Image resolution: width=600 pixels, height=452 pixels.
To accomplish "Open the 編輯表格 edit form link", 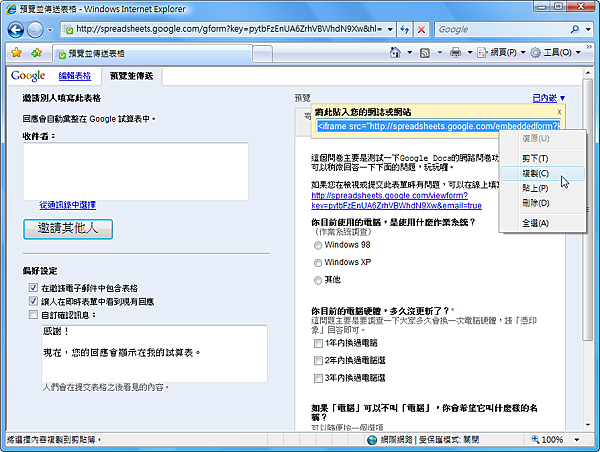I will coord(75,76).
